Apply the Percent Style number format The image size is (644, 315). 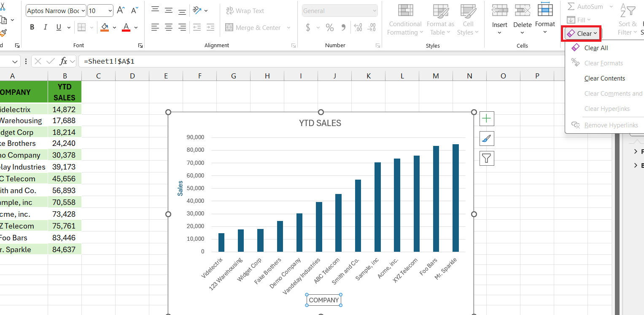(329, 27)
